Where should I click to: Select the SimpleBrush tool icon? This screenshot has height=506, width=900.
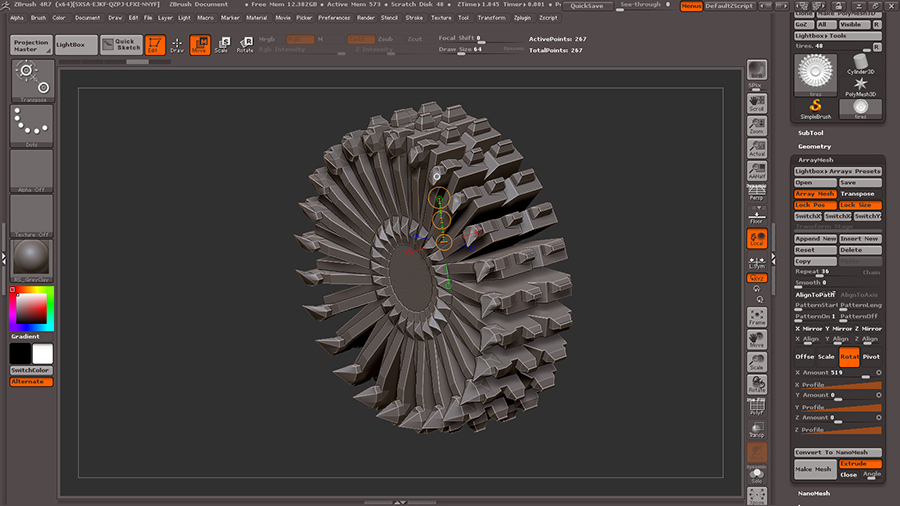pyautogui.click(x=816, y=108)
